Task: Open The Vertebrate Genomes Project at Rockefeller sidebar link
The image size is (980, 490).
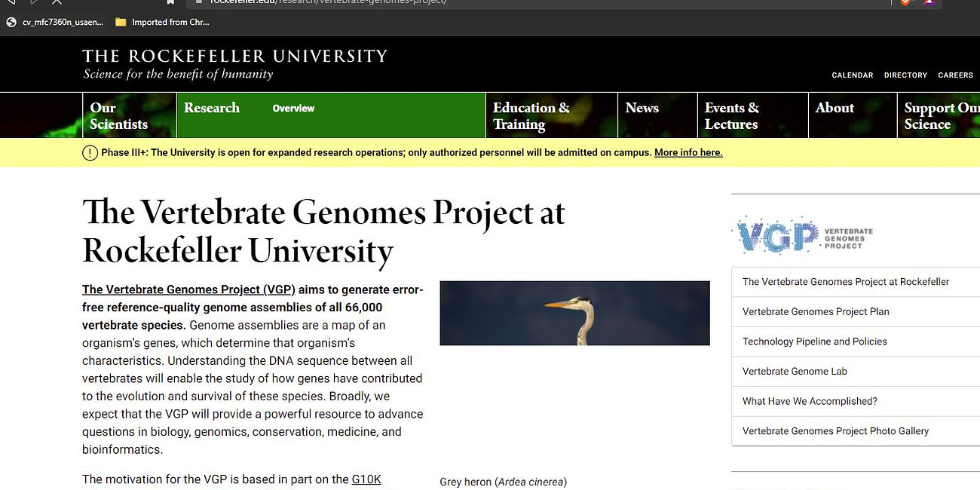Action: 846,282
